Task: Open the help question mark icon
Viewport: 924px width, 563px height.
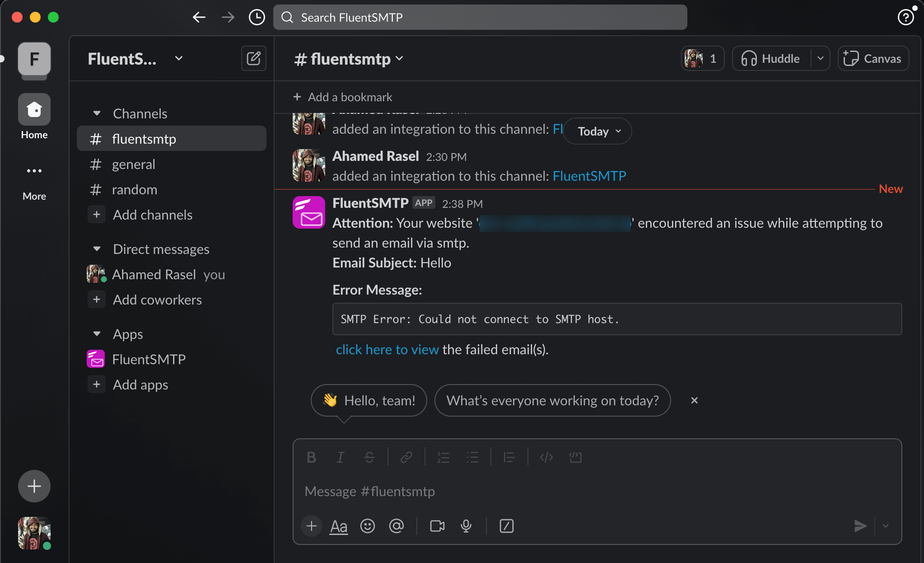Action: click(x=905, y=18)
